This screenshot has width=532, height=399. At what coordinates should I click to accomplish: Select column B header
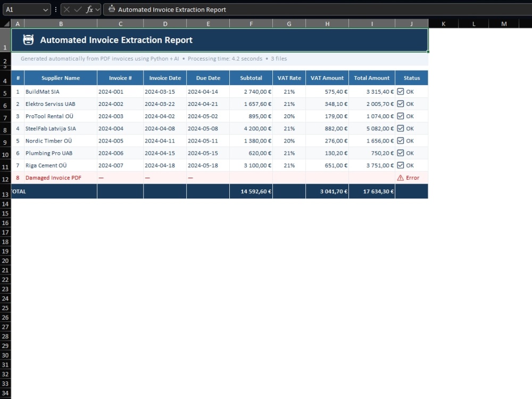61,24
